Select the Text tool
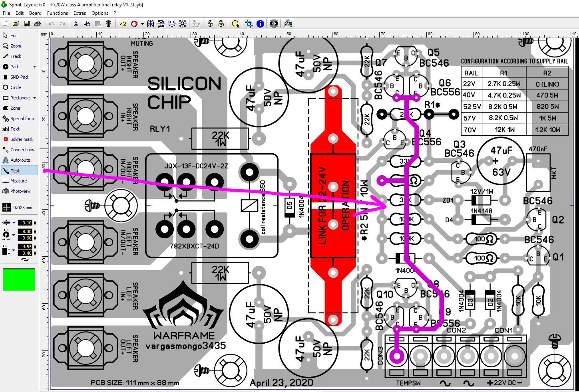The image size is (579, 392). tap(19, 129)
